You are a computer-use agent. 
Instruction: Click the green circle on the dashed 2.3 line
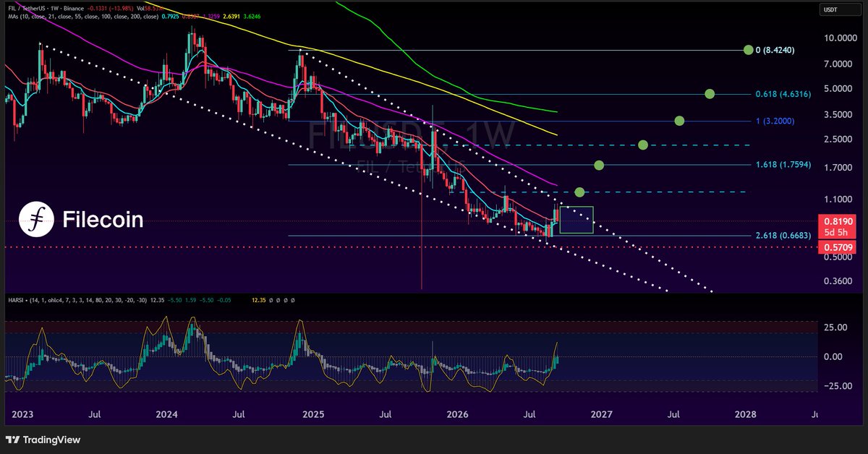coord(642,145)
